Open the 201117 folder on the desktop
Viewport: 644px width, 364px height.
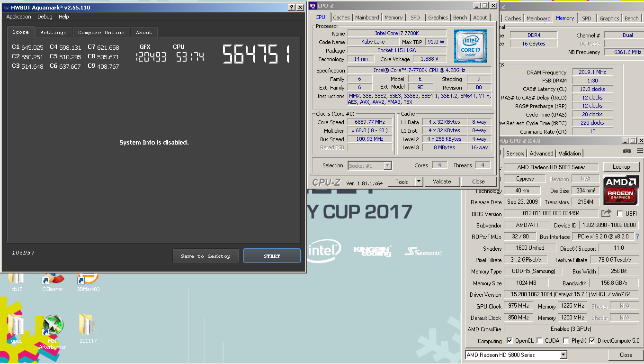88,329
